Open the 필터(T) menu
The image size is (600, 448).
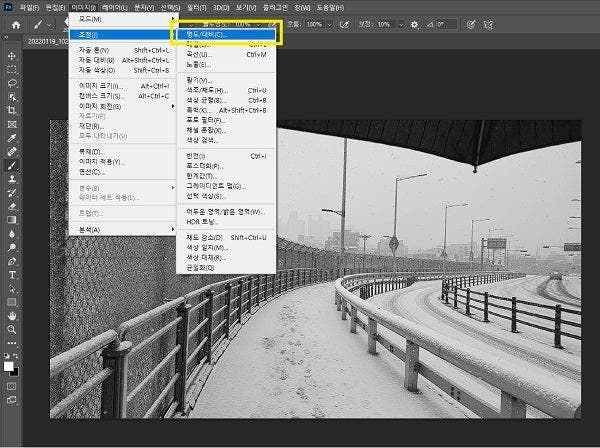(x=197, y=7)
